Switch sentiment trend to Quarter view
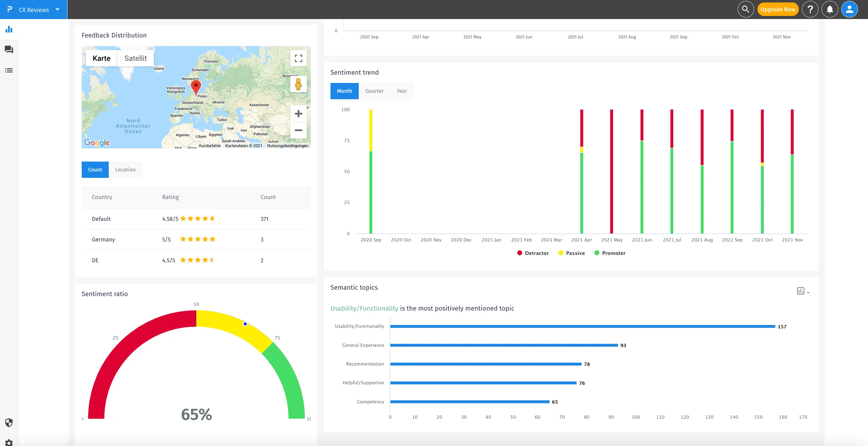 [x=373, y=90]
